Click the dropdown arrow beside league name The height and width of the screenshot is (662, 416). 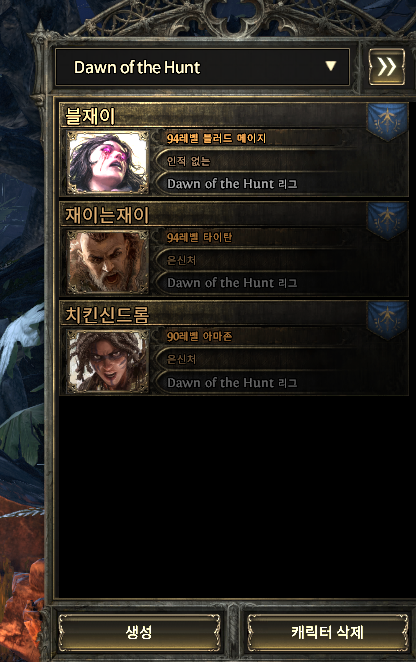point(331,66)
